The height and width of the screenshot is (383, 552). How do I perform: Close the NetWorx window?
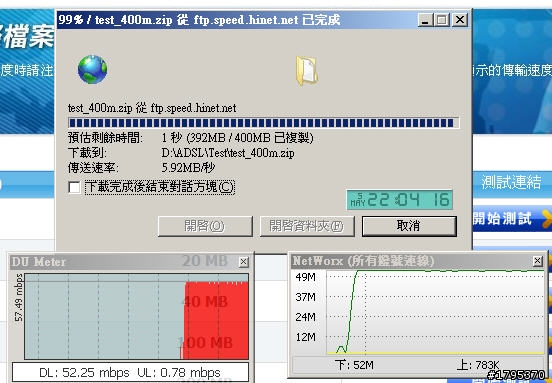pos(538,261)
